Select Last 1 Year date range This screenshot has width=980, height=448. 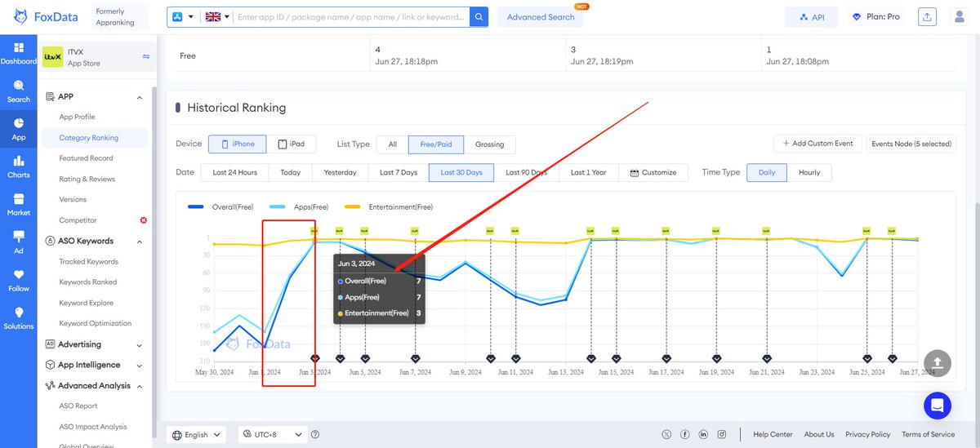589,172
